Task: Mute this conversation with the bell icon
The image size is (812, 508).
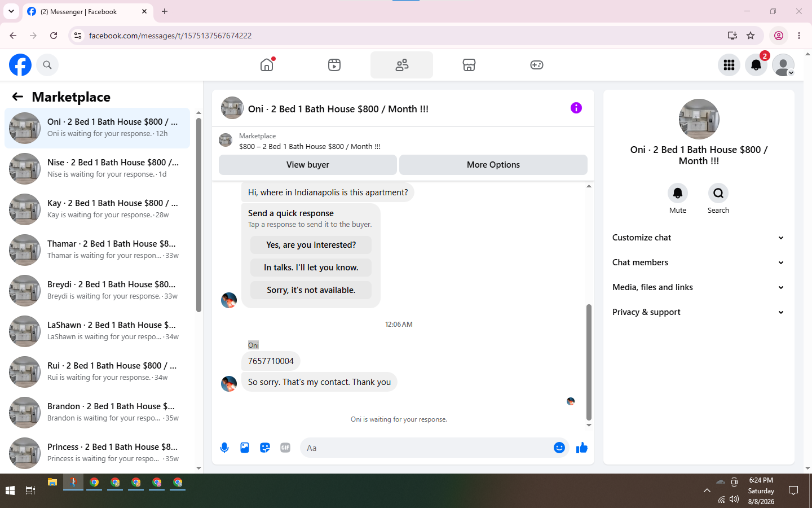Action: pyautogui.click(x=678, y=193)
